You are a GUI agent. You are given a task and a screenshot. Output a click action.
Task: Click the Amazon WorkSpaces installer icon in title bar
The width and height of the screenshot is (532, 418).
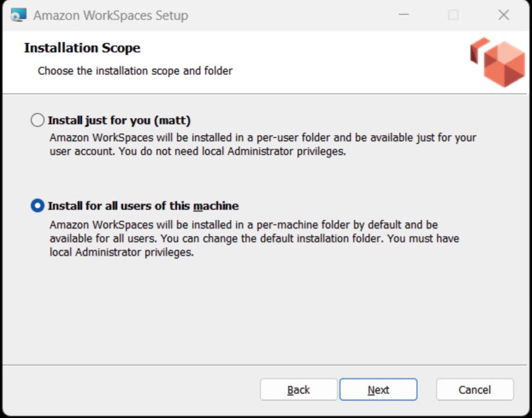[19, 15]
